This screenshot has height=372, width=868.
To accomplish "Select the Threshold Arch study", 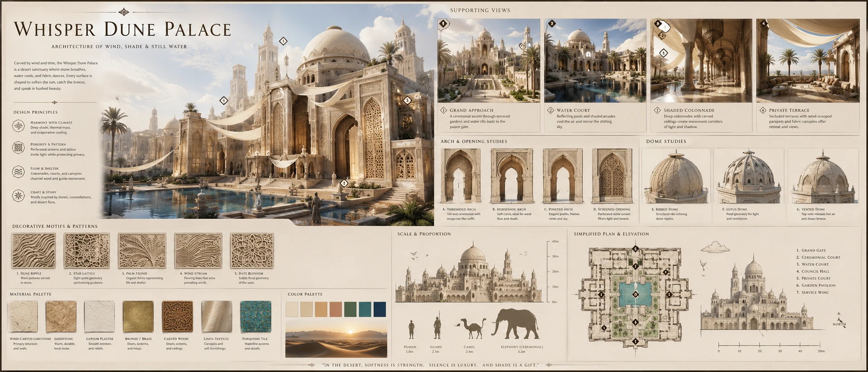I will 461,176.
